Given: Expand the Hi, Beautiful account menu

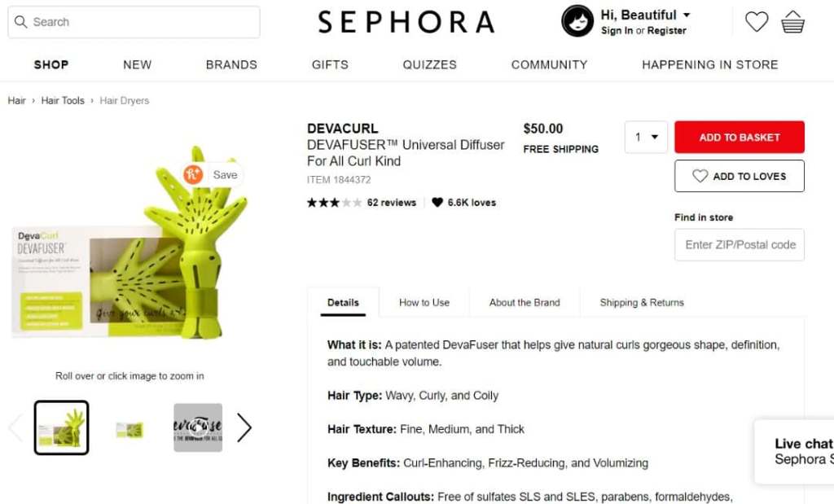Looking at the screenshot, I should [x=645, y=15].
